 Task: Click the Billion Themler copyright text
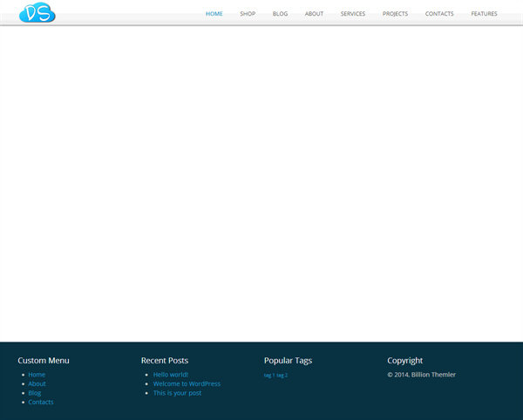pyautogui.click(x=432, y=375)
